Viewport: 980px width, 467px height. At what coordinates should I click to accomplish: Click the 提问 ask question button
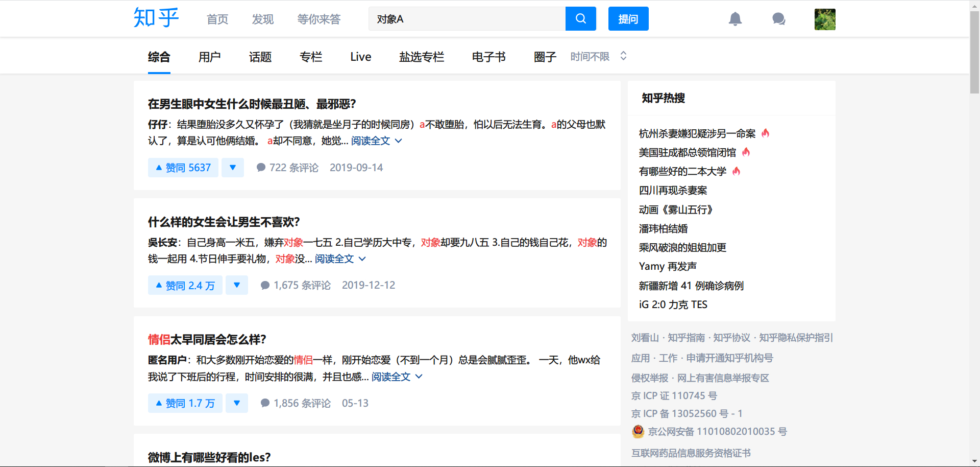[628, 19]
